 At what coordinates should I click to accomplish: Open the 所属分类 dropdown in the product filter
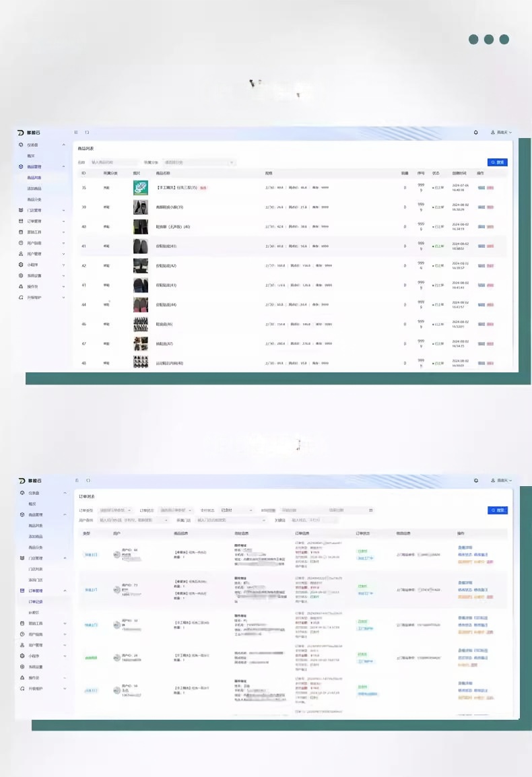pyautogui.click(x=199, y=162)
